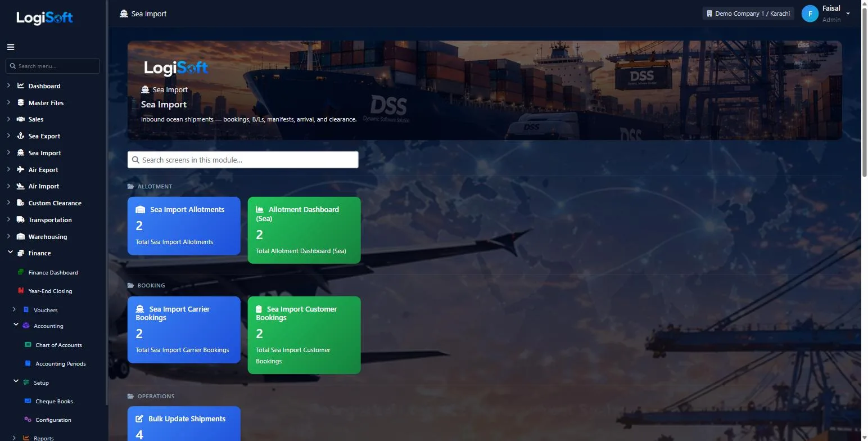Click the Vouchers document icon
This screenshot has height=441, width=868.
coord(26,310)
